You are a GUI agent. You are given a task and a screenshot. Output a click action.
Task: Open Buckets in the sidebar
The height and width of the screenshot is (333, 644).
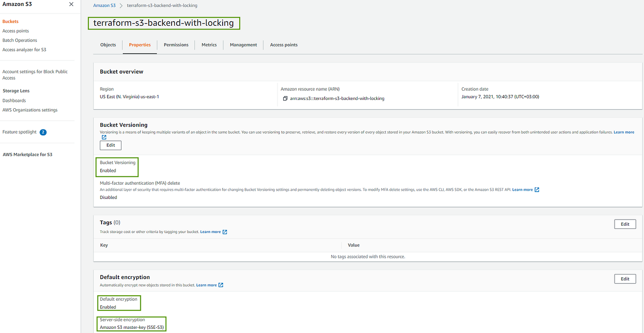tap(11, 22)
